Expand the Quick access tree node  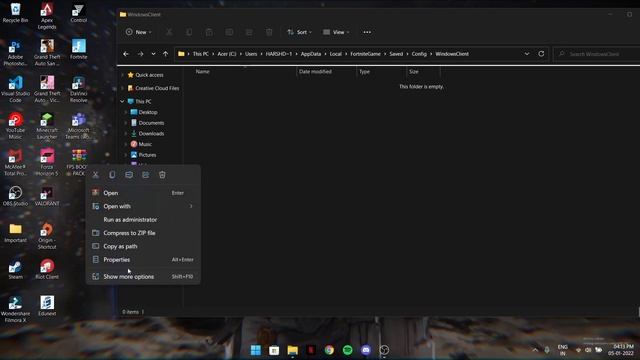[122, 75]
